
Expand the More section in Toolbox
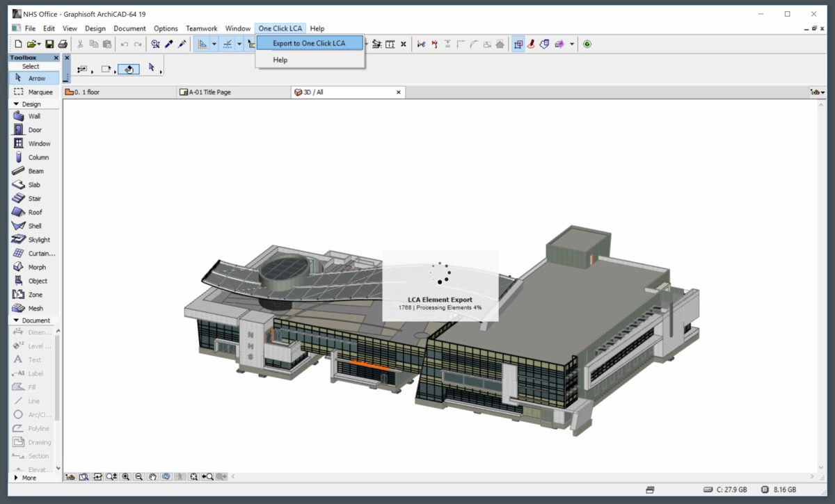pos(26,478)
